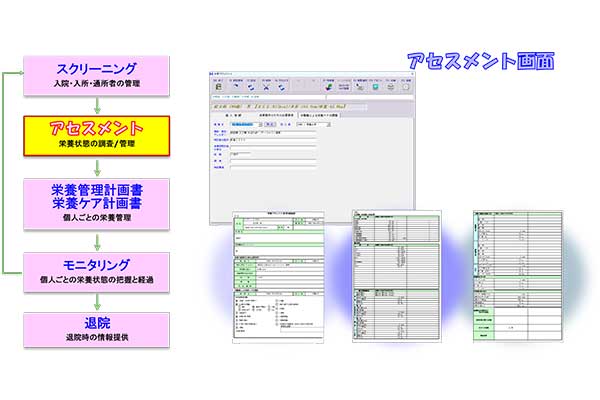Click the green-blue person icon in toolbar

coord(329,87)
